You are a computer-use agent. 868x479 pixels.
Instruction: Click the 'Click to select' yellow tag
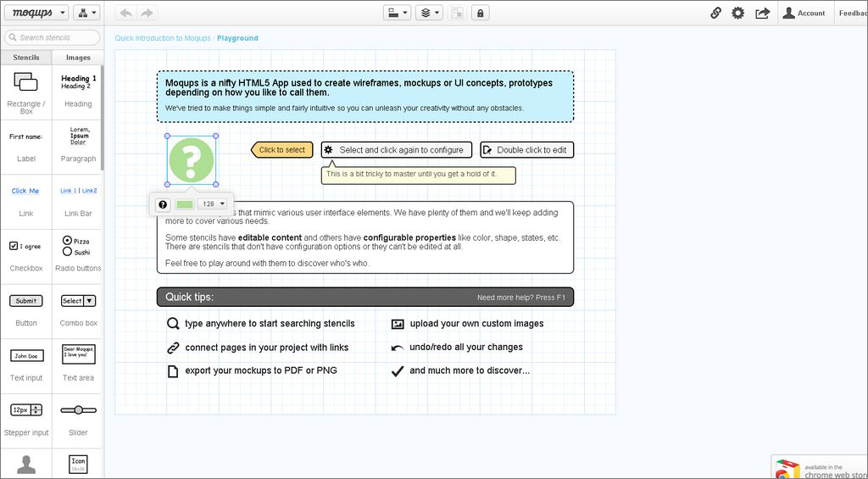pyautogui.click(x=281, y=149)
